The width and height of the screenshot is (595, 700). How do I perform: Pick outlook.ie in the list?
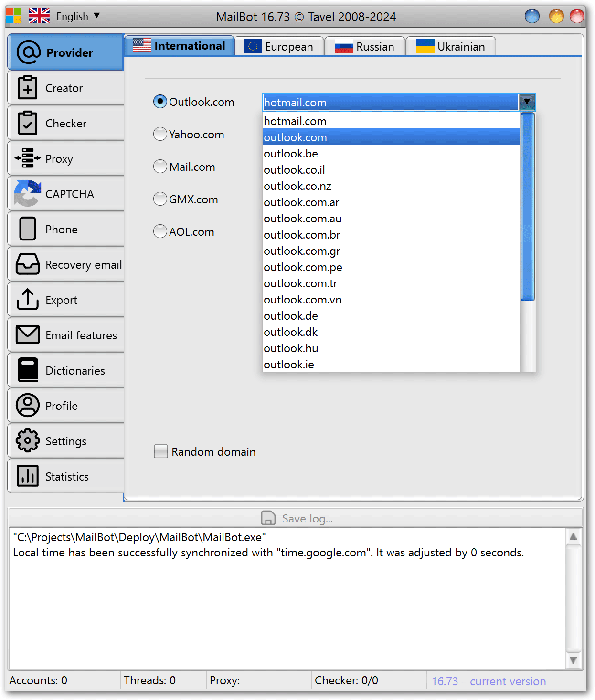point(391,364)
